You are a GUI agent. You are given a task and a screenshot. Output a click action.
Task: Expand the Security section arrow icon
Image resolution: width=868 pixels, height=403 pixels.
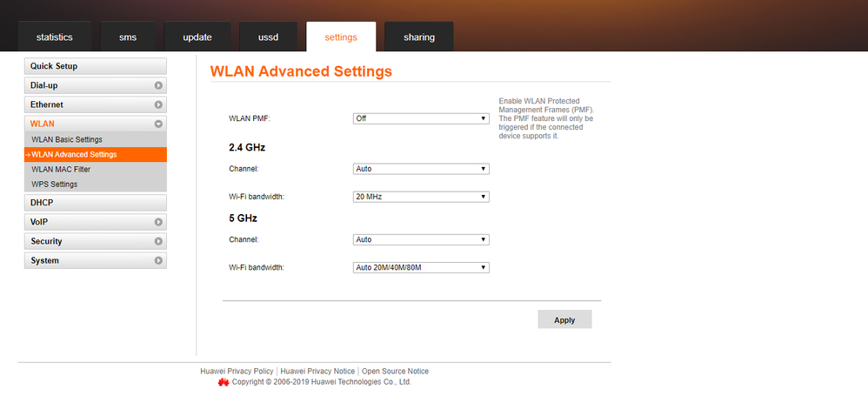(x=158, y=241)
